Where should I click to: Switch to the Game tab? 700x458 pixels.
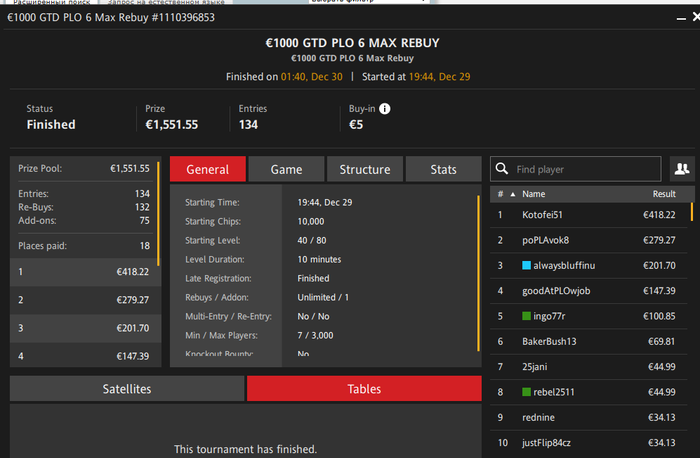[286, 169]
